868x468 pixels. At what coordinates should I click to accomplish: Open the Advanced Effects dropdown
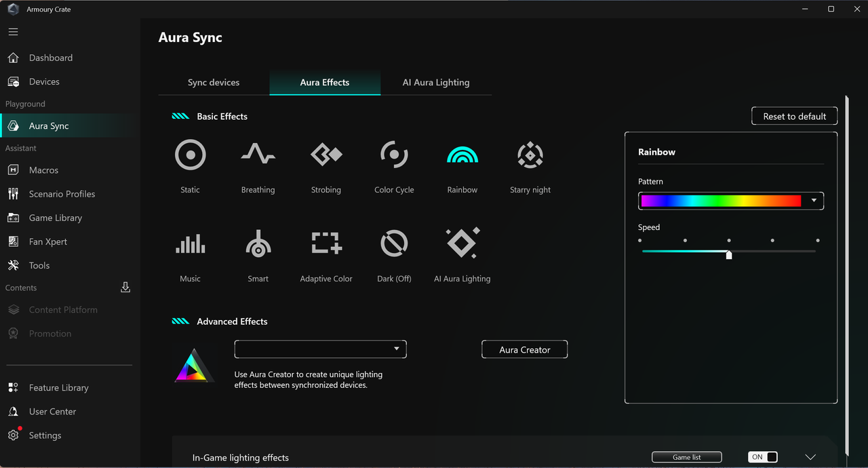click(320, 349)
